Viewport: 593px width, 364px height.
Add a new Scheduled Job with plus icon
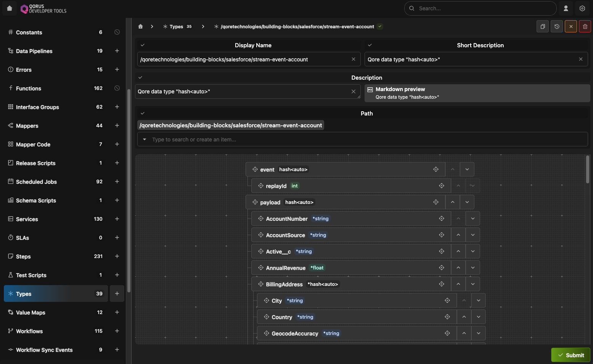pos(117,181)
